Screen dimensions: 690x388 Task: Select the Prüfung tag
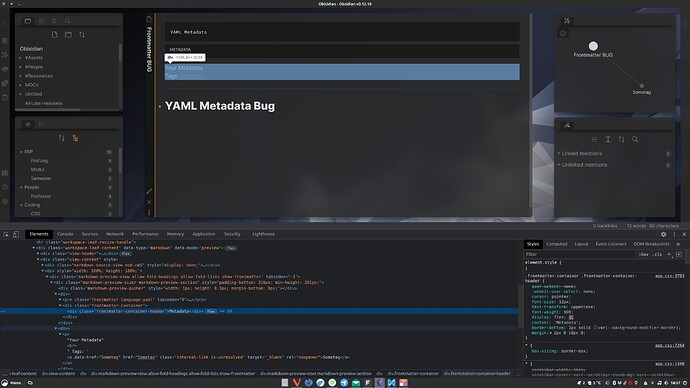39,161
